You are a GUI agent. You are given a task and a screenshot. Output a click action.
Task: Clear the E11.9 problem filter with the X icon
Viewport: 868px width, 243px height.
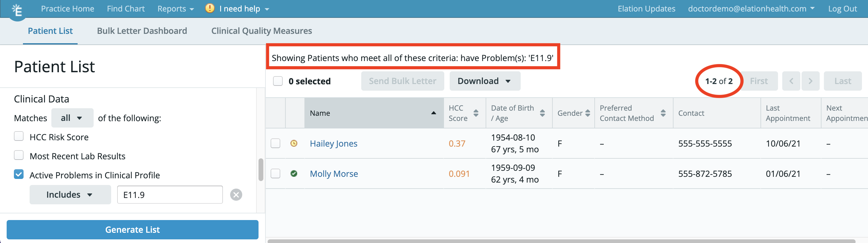coord(236,194)
